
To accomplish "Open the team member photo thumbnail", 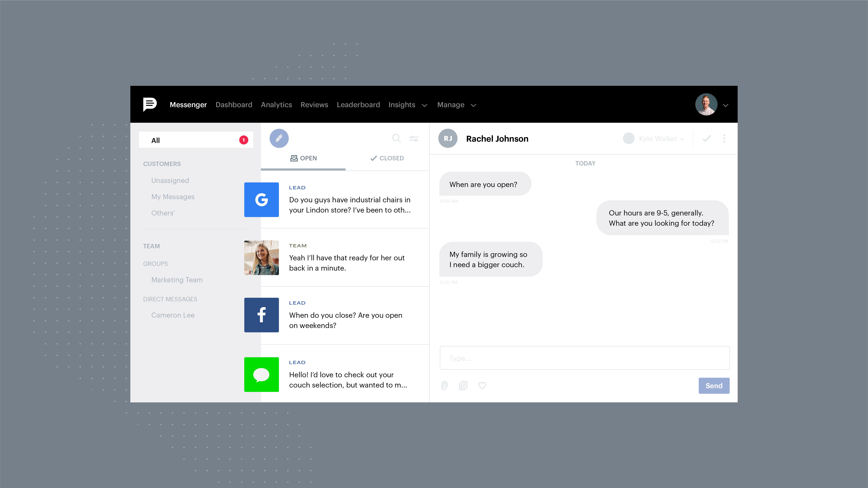I will [262, 258].
